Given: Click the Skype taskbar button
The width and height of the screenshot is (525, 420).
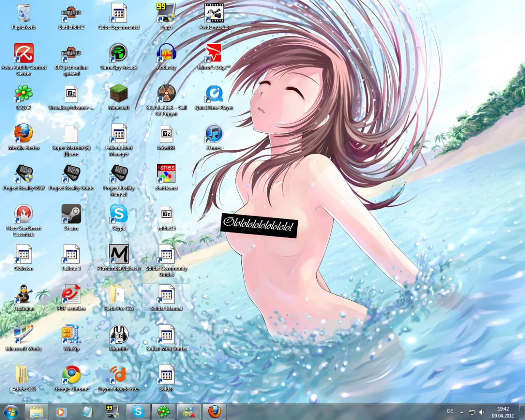Looking at the screenshot, I should pyautogui.click(x=138, y=411).
